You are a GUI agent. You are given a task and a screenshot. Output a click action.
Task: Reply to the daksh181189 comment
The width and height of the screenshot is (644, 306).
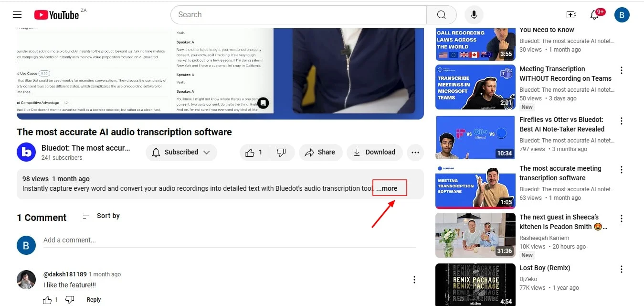[x=94, y=300]
